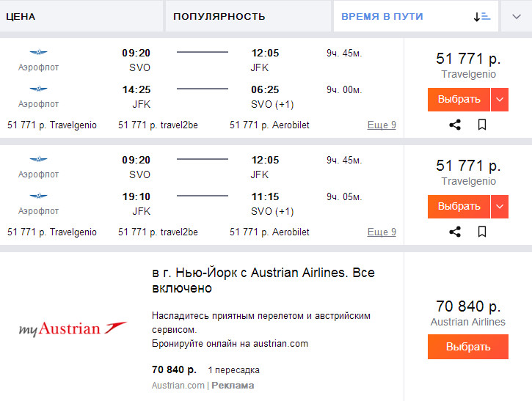Open Aerobilet price offer in first result
Screen dimensions: 532x401
(x=269, y=125)
